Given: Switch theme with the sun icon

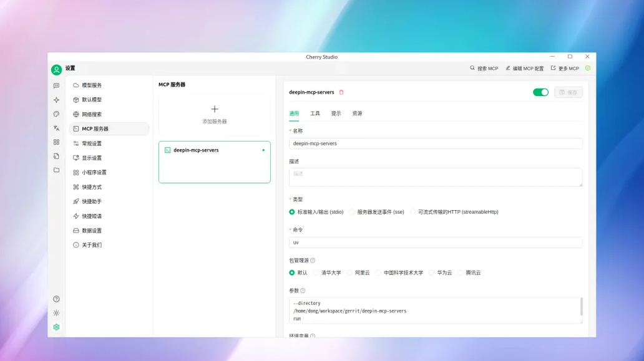Looking at the screenshot, I should coord(56,313).
